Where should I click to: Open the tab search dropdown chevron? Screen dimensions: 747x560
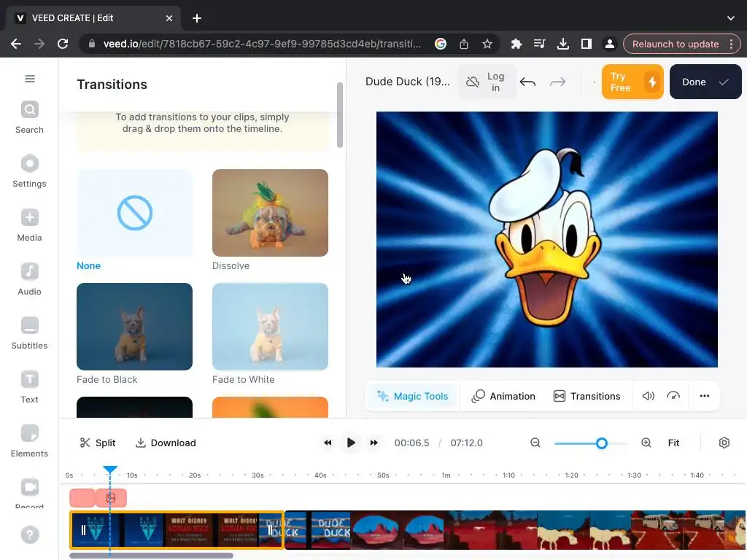coord(731,18)
